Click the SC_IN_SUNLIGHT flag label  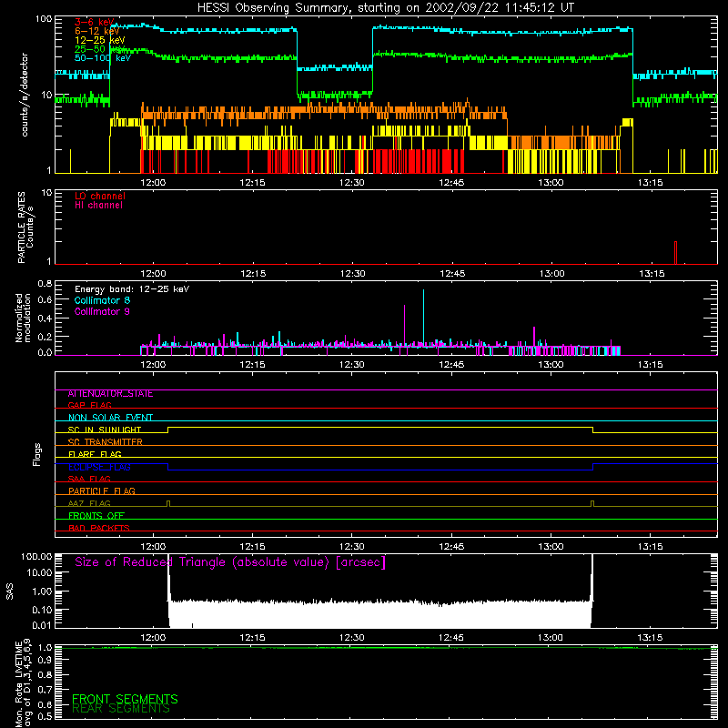pyautogui.click(x=105, y=430)
